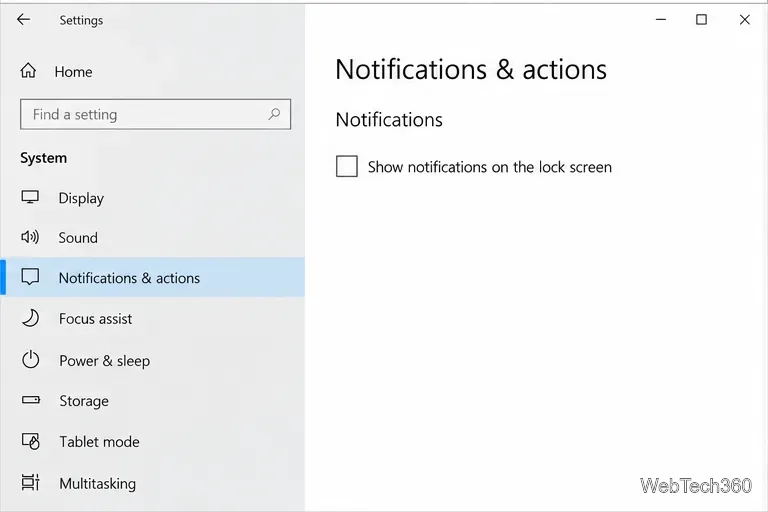The height and width of the screenshot is (512, 768).
Task: Click the Display monitor icon
Action: point(30,197)
